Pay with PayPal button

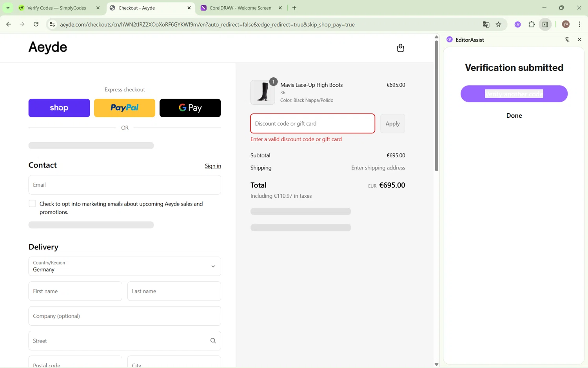(125, 108)
